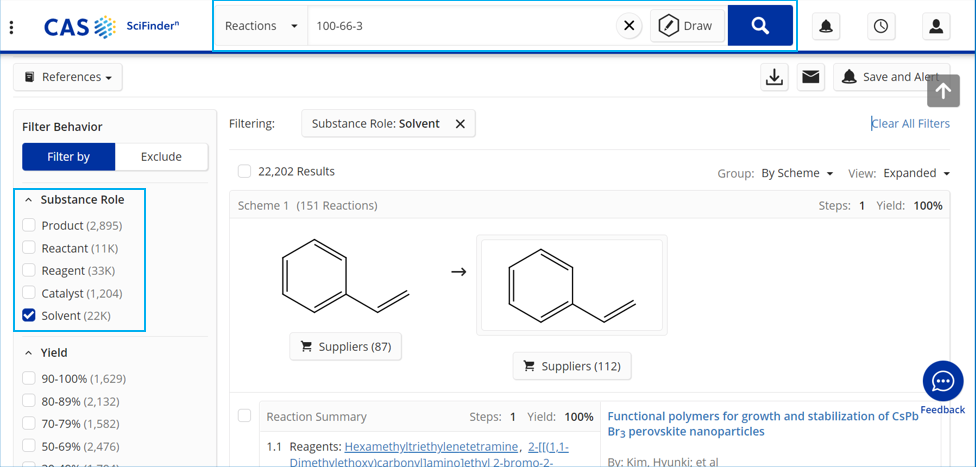Check the Product substance role checkbox
The image size is (976, 467).
[29, 225]
